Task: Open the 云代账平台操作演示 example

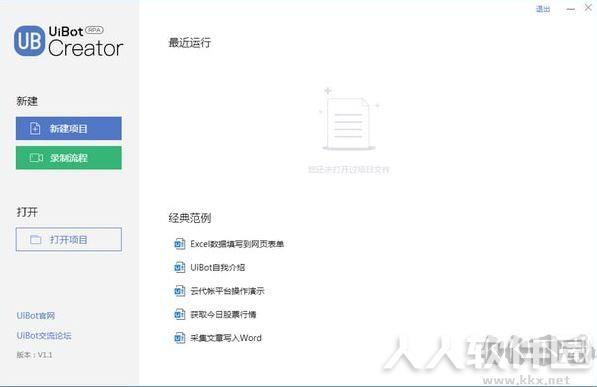Action: 227,291
